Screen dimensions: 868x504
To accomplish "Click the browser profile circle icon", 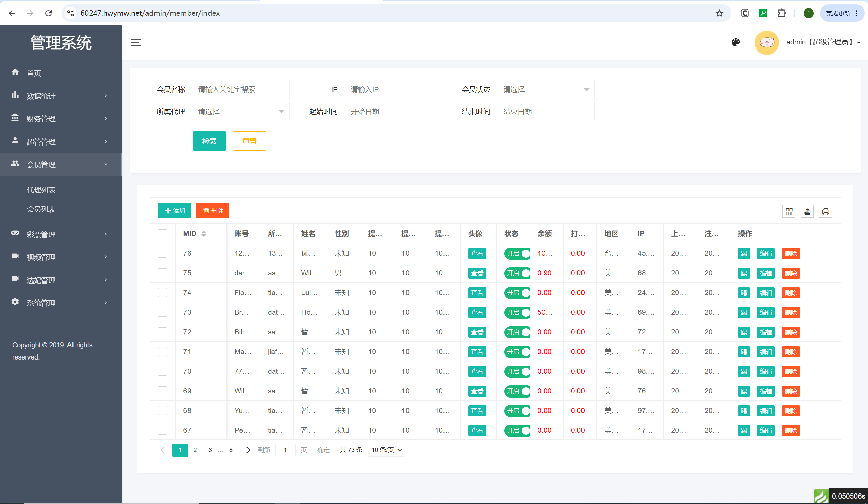I will point(808,13).
